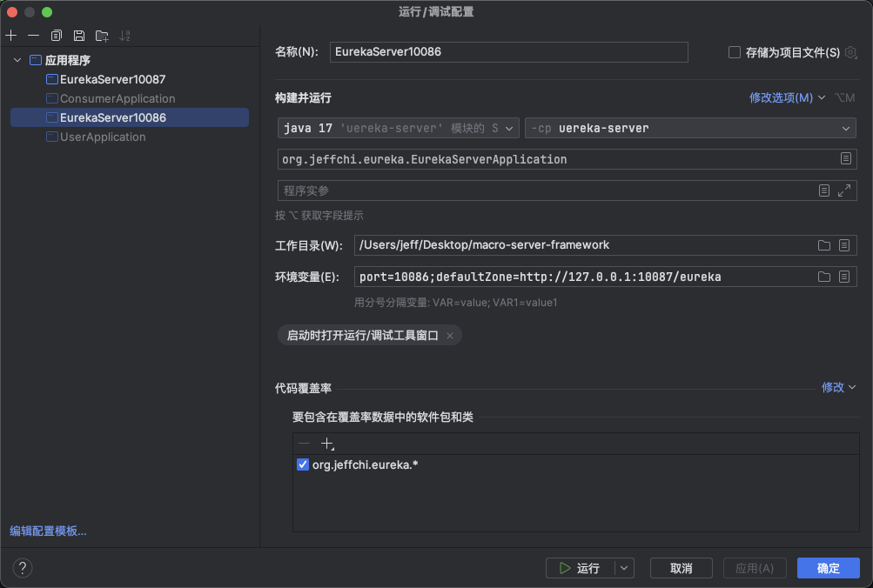Enable the store as project file checkbox
This screenshot has height=588, width=873.
click(735, 52)
